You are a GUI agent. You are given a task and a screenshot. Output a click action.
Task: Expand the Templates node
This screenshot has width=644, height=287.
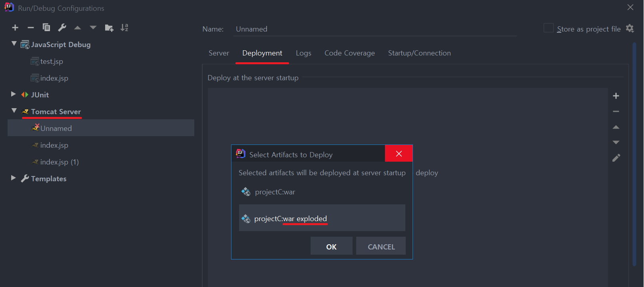pos(14,178)
